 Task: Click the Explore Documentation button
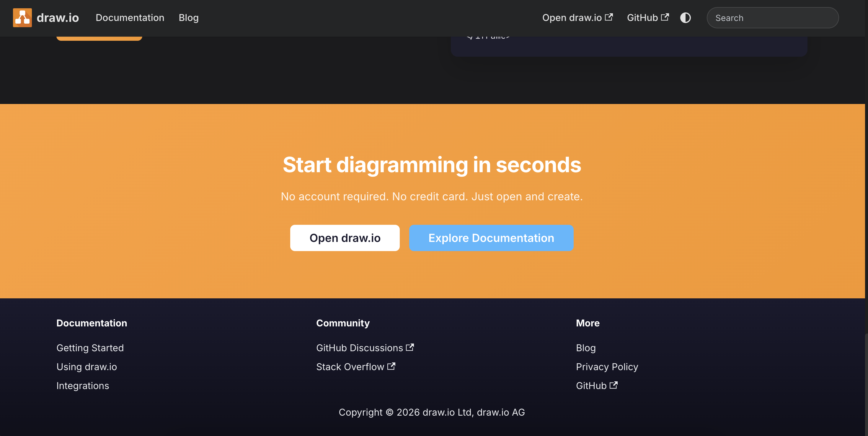(x=491, y=238)
